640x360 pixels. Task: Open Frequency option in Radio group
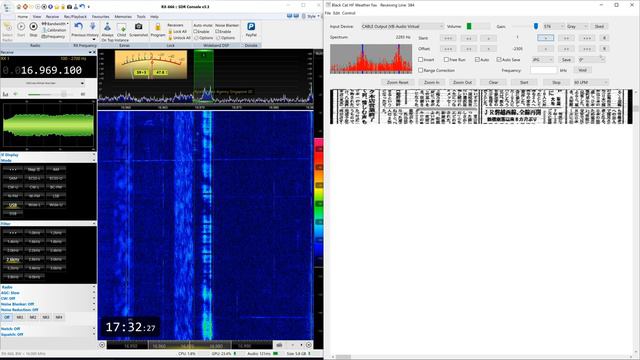click(x=53, y=36)
